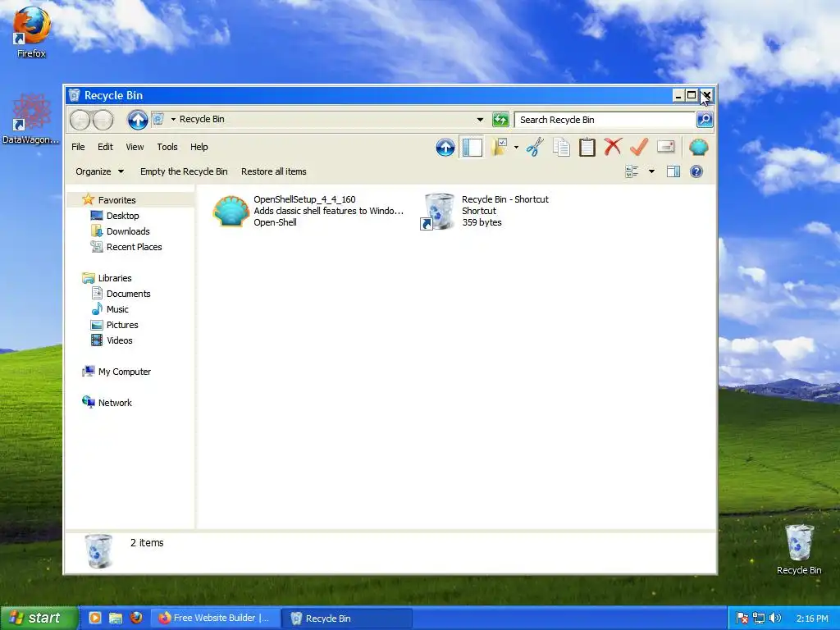
Task: Toggle the preview pane button
Action: (x=673, y=171)
